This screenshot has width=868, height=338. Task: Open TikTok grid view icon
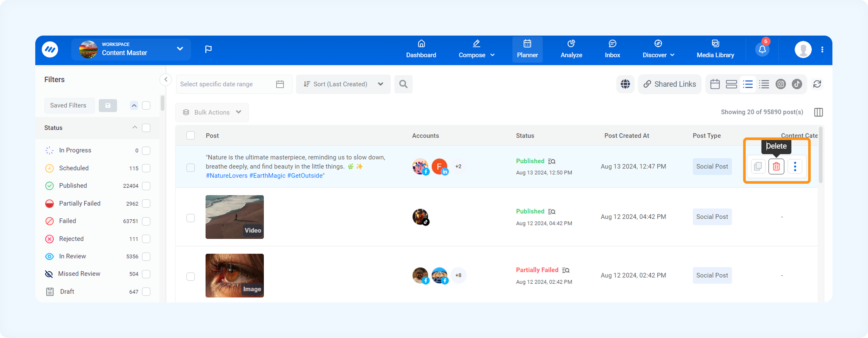coord(797,84)
